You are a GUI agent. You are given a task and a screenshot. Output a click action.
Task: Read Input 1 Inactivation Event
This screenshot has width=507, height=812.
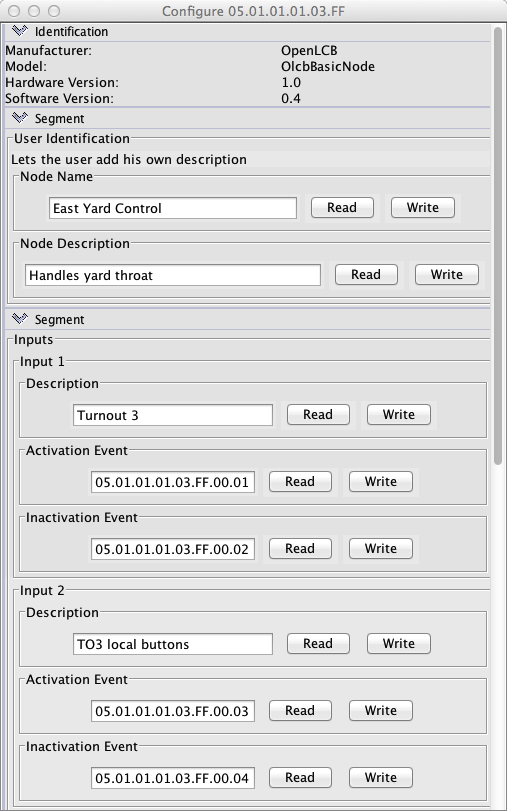[300, 548]
